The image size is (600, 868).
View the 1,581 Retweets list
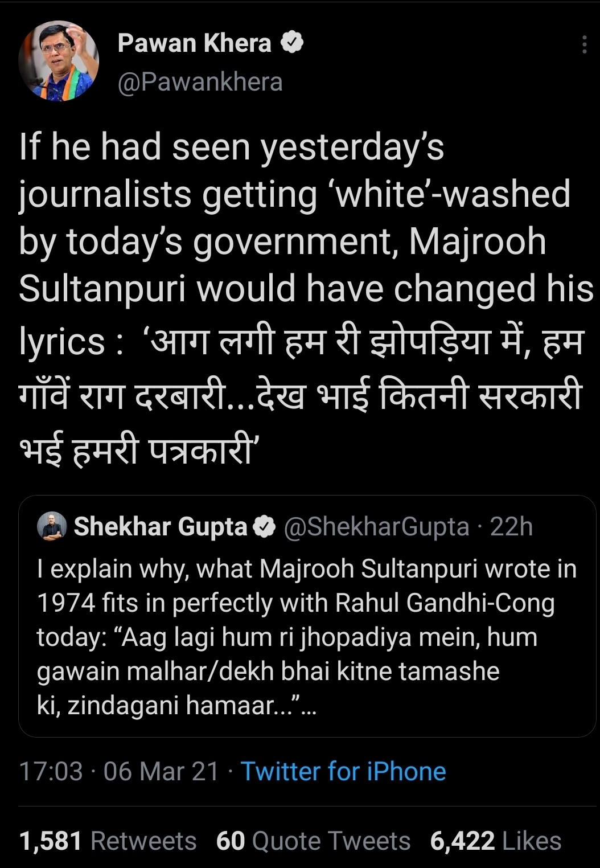108,841
